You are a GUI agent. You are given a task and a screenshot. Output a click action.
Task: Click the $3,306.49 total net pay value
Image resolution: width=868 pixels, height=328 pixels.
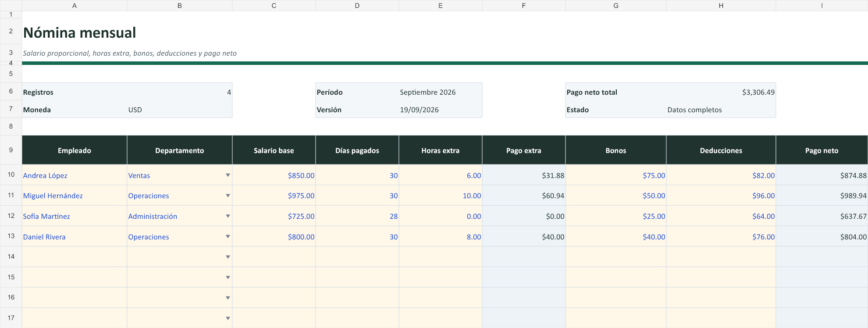pyautogui.click(x=721, y=92)
